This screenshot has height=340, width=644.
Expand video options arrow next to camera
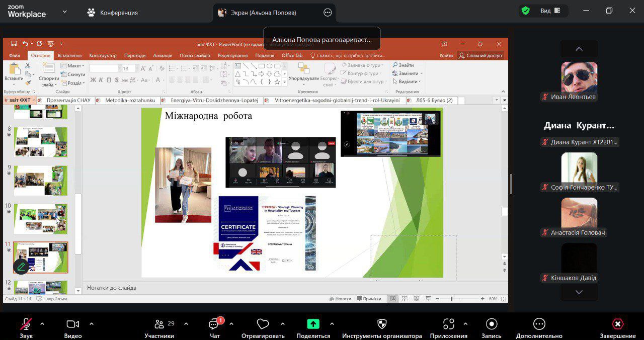coord(91,324)
